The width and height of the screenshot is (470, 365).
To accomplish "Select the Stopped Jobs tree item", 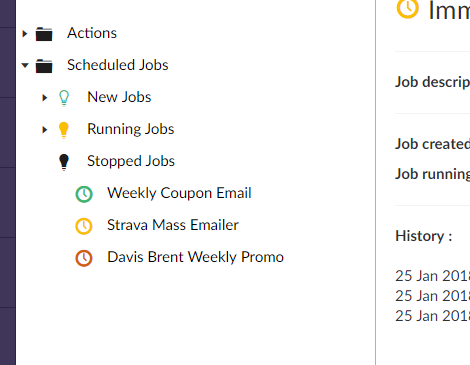I will click(131, 161).
